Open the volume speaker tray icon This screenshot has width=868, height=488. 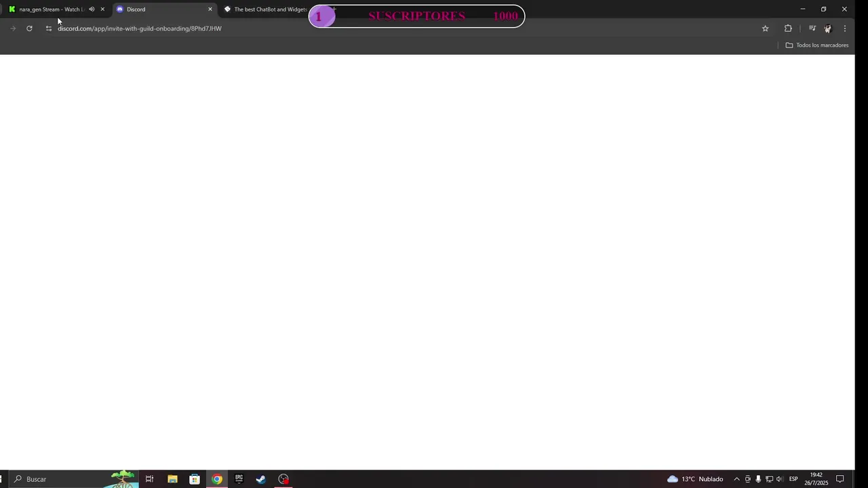(779, 479)
